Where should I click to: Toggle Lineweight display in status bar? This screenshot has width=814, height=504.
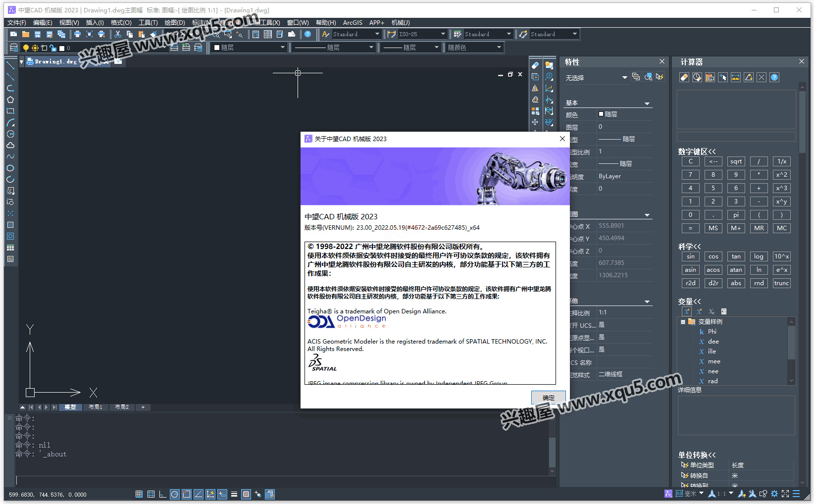pos(234,494)
